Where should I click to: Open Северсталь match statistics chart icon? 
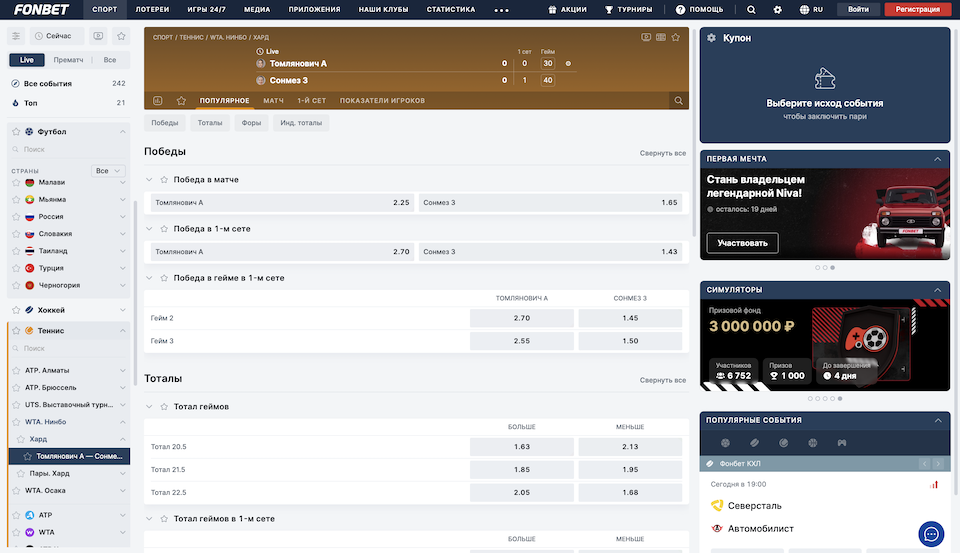pyautogui.click(x=934, y=484)
